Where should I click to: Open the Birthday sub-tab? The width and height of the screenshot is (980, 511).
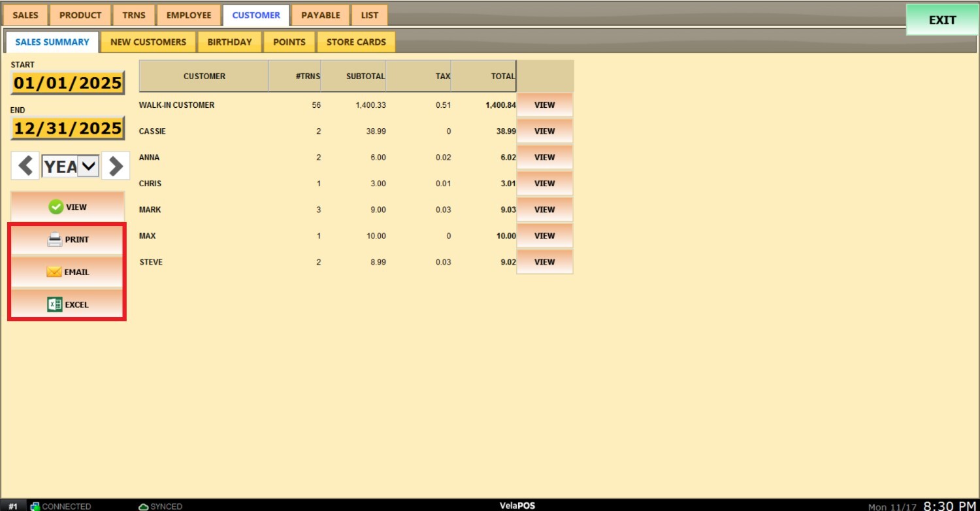[229, 42]
